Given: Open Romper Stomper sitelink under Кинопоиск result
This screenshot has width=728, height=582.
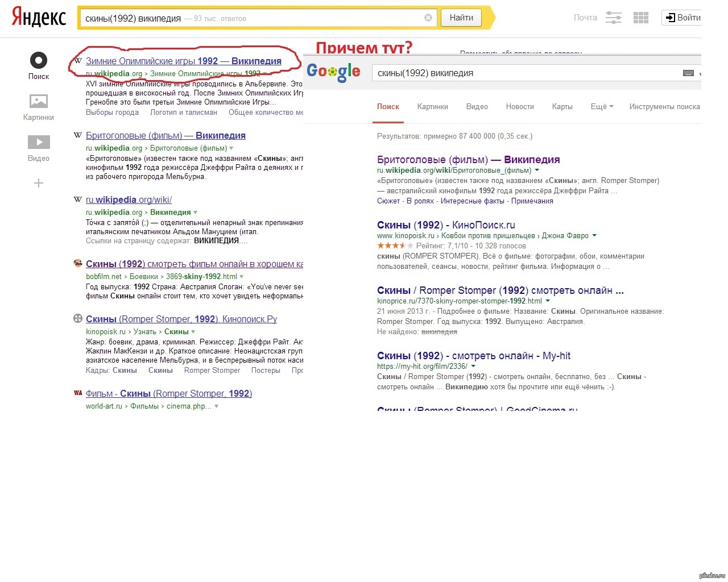Looking at the screenshot, I should point(212,371).
